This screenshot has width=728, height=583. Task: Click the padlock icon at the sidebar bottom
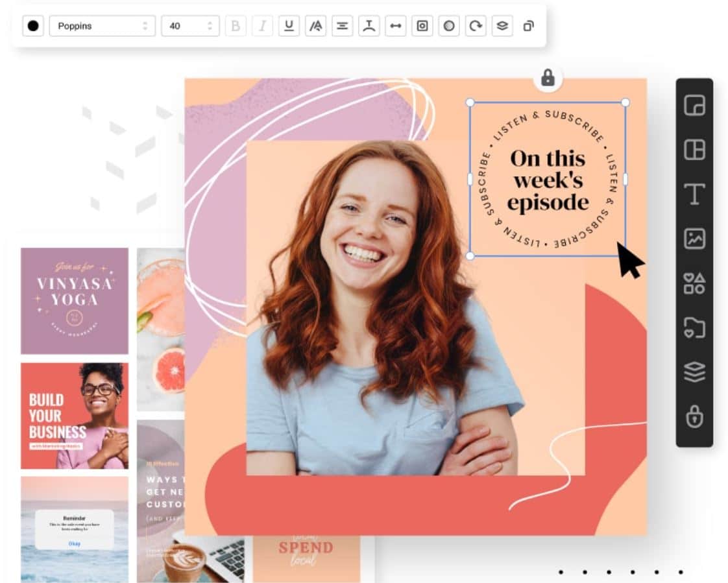(x=694, y=417)
